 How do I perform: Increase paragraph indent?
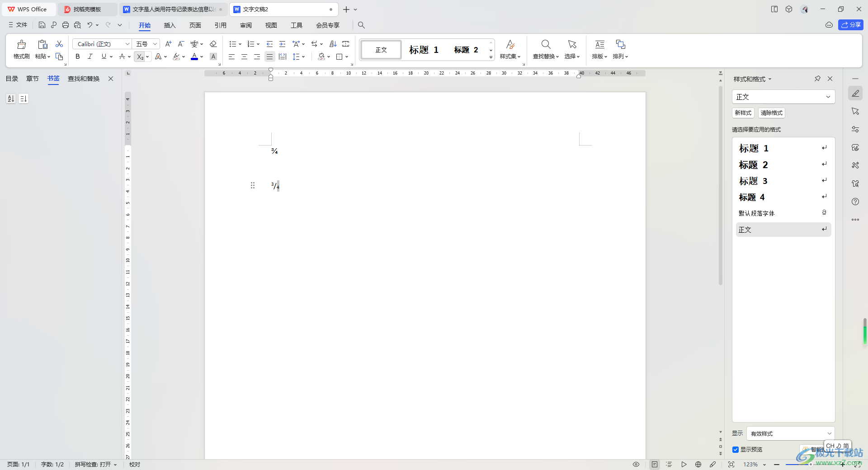pos(282,44)
